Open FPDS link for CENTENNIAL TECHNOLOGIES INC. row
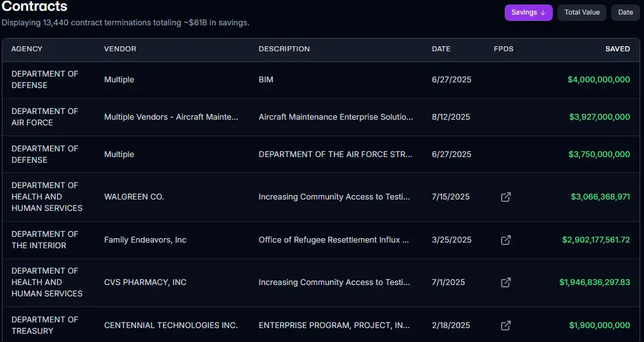Viewport: 644px width, 342px height. click(x=505, y=326)
